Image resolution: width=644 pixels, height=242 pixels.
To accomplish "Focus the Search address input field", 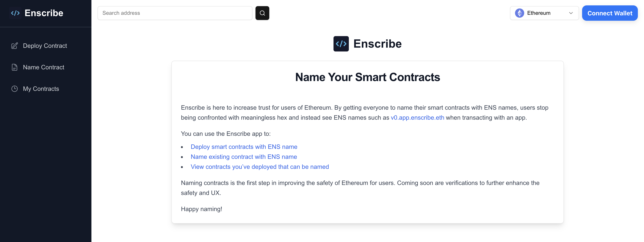I will point(175,13).
